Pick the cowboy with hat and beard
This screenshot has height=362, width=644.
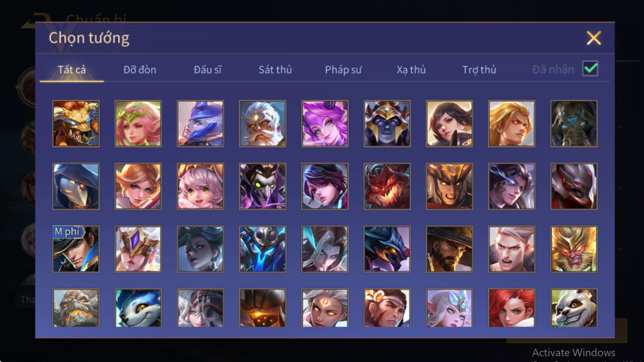pos(449,249)
